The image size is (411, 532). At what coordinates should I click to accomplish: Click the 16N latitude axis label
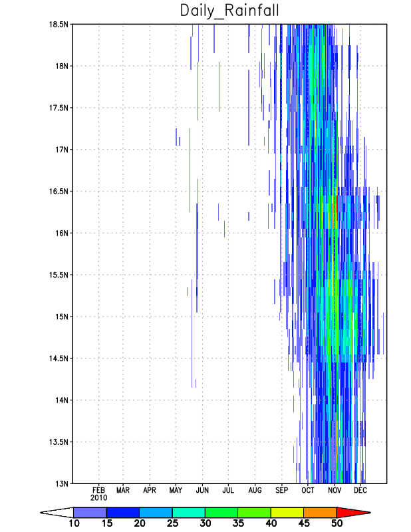coord(62,233)
